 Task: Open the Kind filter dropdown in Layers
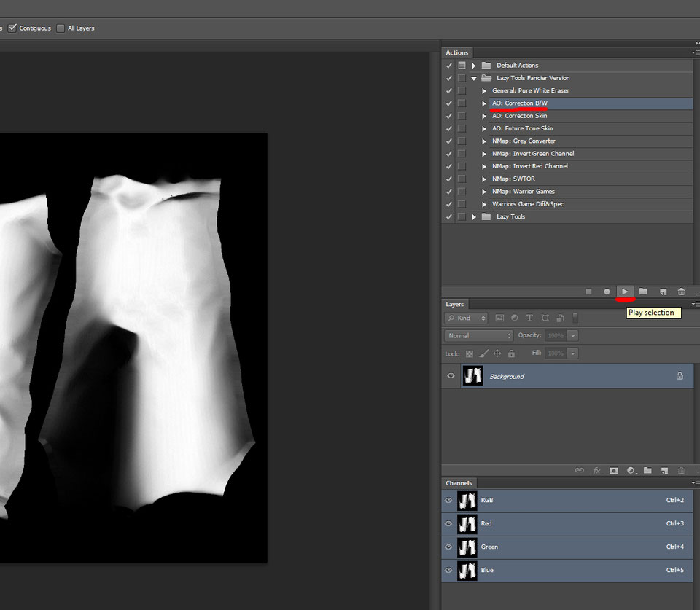pyautogui.click(x=467, y=318)
